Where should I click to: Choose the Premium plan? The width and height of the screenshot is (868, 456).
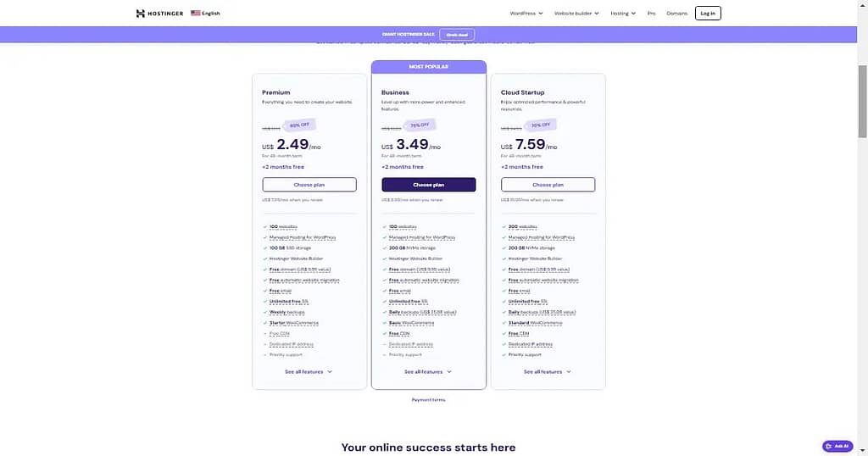click(x=309, y=185)
